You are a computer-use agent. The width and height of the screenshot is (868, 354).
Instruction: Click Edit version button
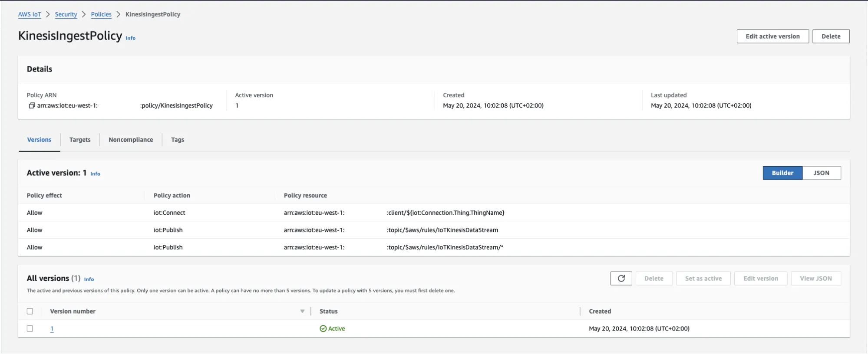(x=760, y=279)
